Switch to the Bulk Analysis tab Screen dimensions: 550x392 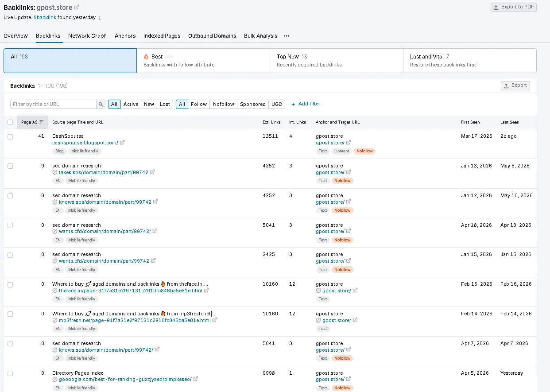[x=261, y=36]
